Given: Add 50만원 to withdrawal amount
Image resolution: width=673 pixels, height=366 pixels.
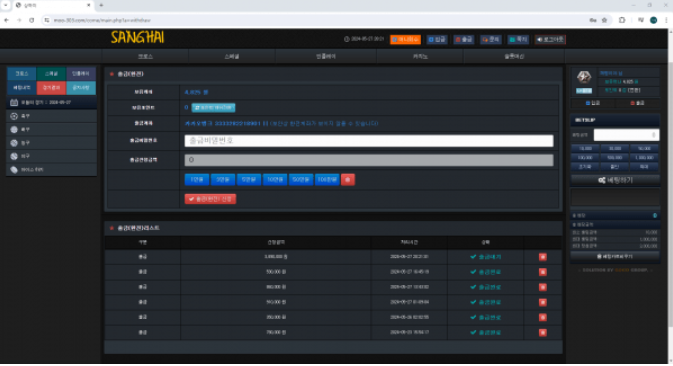Looking at the screenshot, I should click(301, 179).
